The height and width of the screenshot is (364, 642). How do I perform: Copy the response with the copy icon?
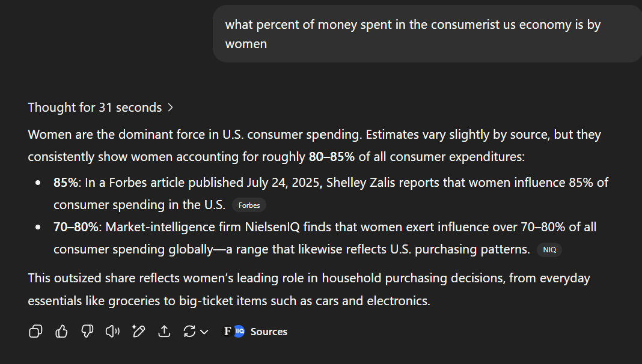pos(35,332)
